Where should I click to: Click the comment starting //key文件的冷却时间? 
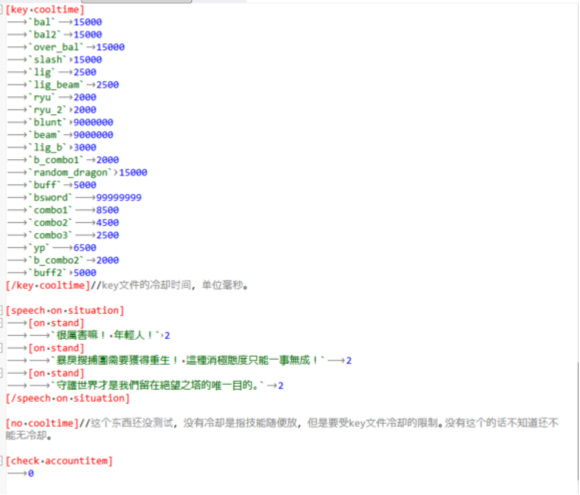(169, 285)
